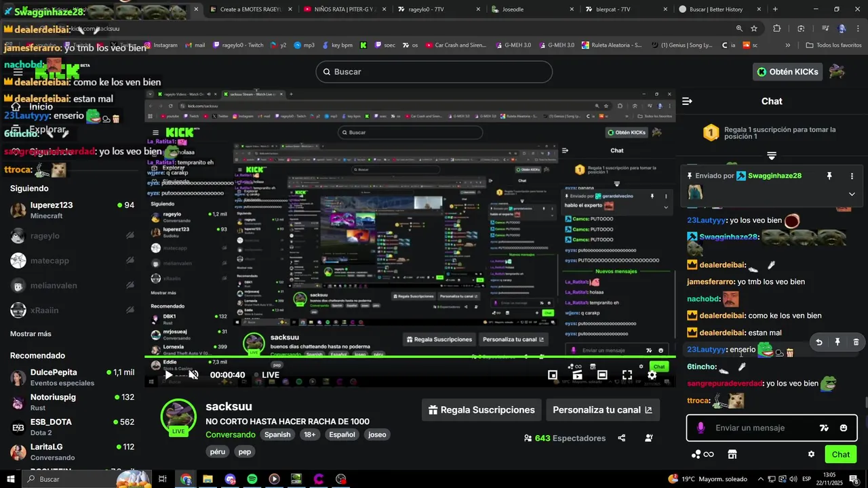Open the clip creation icon

pyautogui.click(x=577, y=375)
